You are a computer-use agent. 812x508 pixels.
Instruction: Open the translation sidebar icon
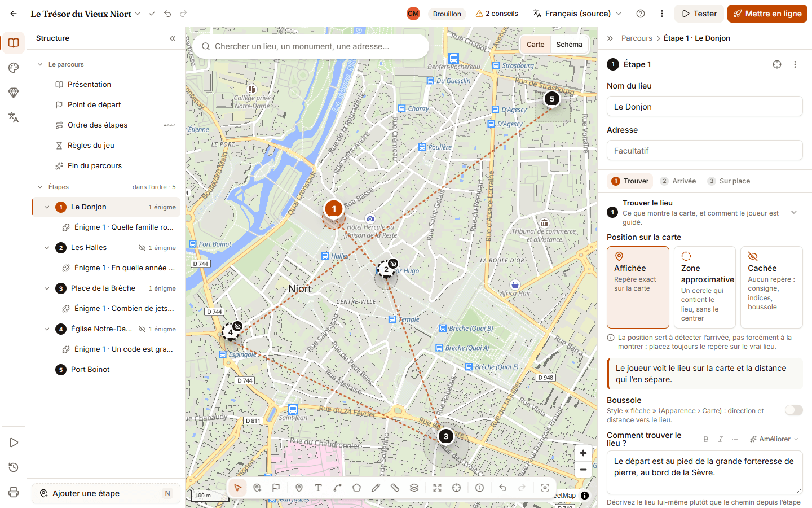click(x=14, y=117)
